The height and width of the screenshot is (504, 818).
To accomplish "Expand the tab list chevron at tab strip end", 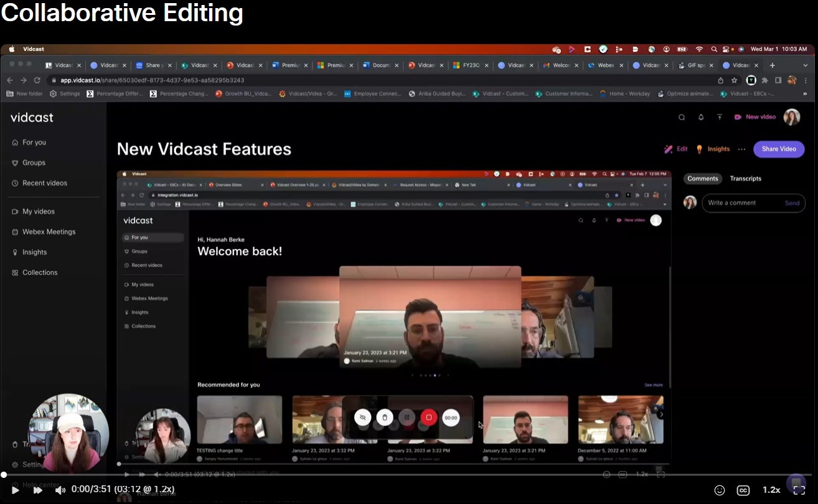I will click(806, 65).
